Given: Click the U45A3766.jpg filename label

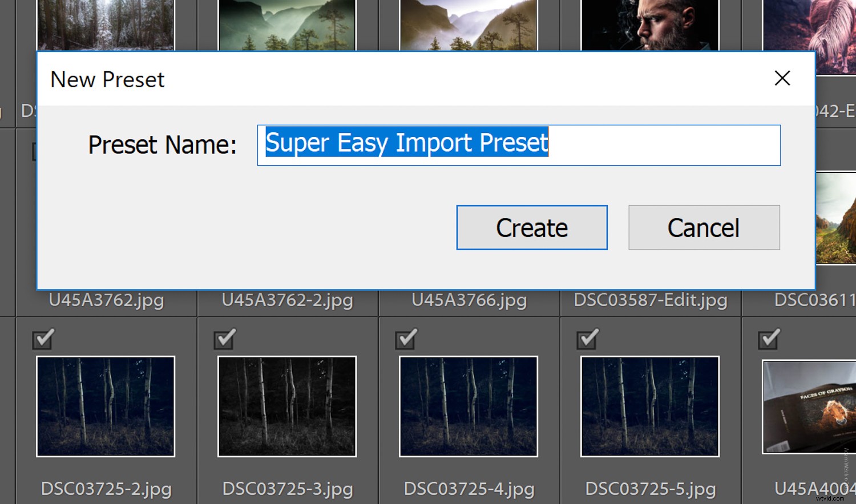Looking at the screenshot, I should click(x=469, y=300).
